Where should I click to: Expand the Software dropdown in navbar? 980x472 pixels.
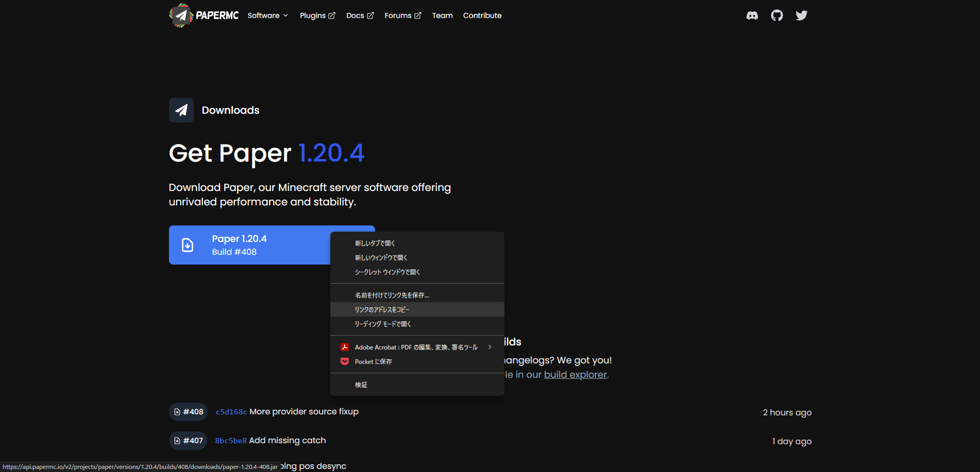tap(268, 15)
